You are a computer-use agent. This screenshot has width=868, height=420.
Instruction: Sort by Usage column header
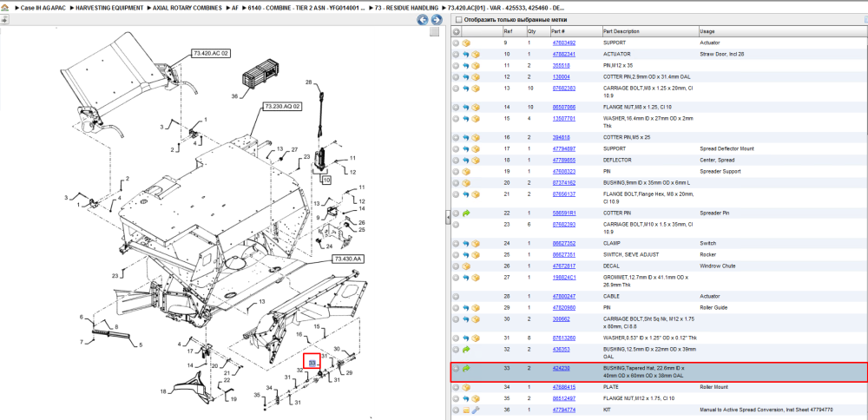[x=707, y=31]
